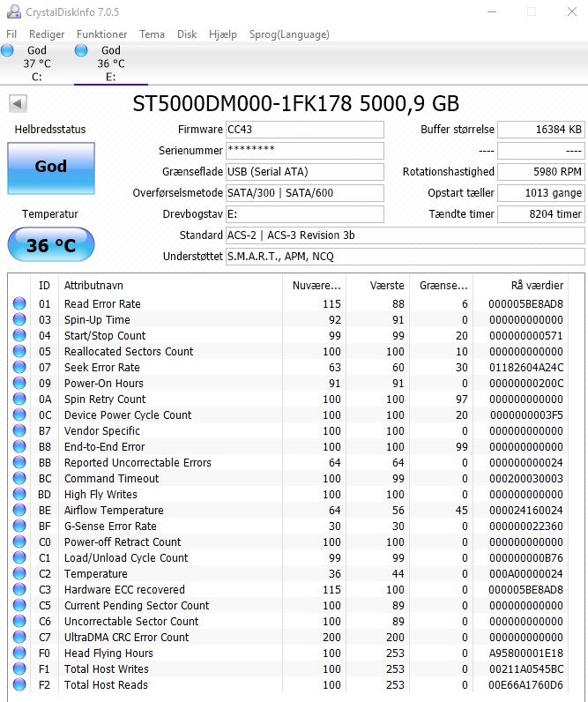Click the Rå værdier column header

click(521, 286)
